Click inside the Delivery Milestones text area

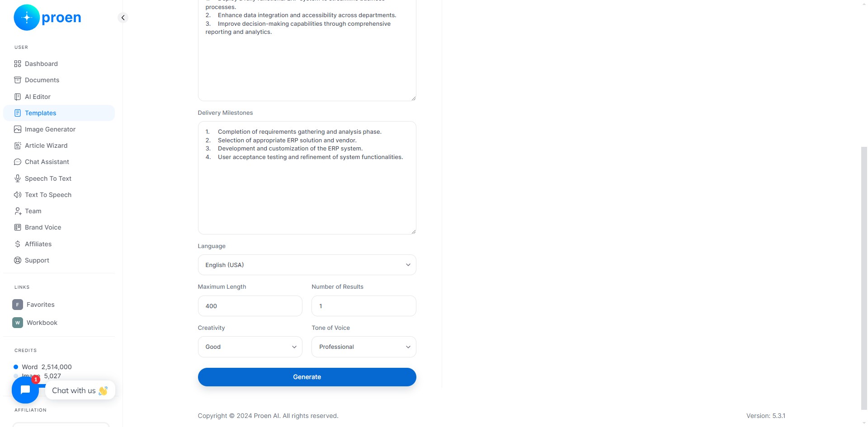(x=307, y=178)
